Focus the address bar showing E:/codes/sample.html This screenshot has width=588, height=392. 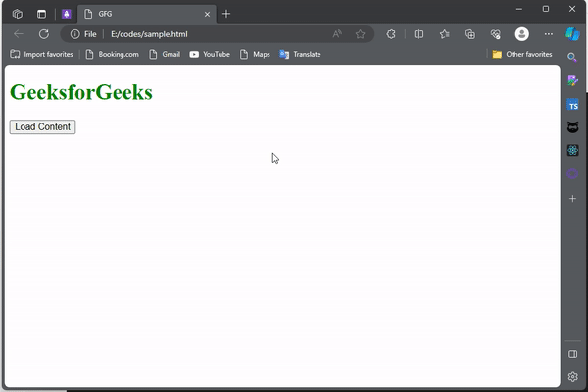pos(218,34)
